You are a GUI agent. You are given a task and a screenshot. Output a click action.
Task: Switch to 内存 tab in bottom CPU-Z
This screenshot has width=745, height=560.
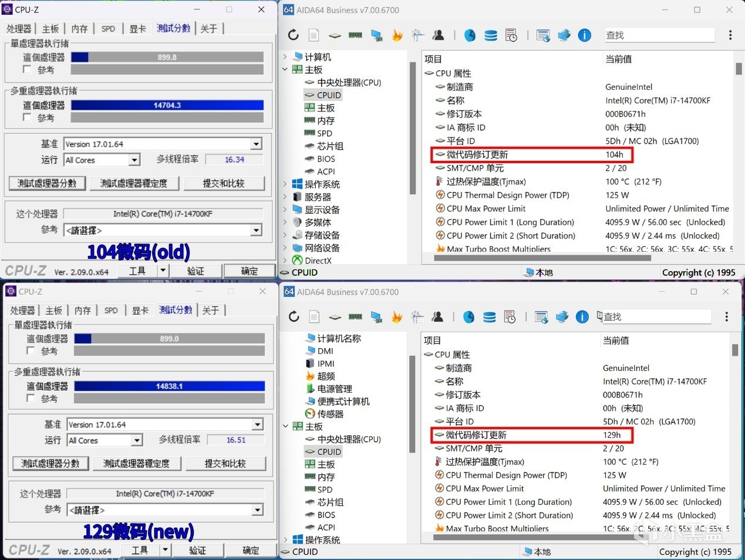click(x=83, y=311)
